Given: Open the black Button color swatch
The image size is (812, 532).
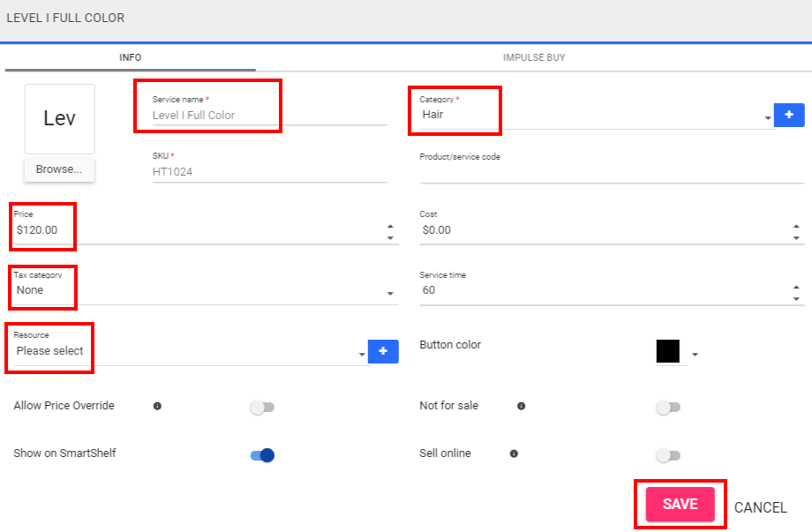Looking at the screenshot, I should tap(668, 352).
